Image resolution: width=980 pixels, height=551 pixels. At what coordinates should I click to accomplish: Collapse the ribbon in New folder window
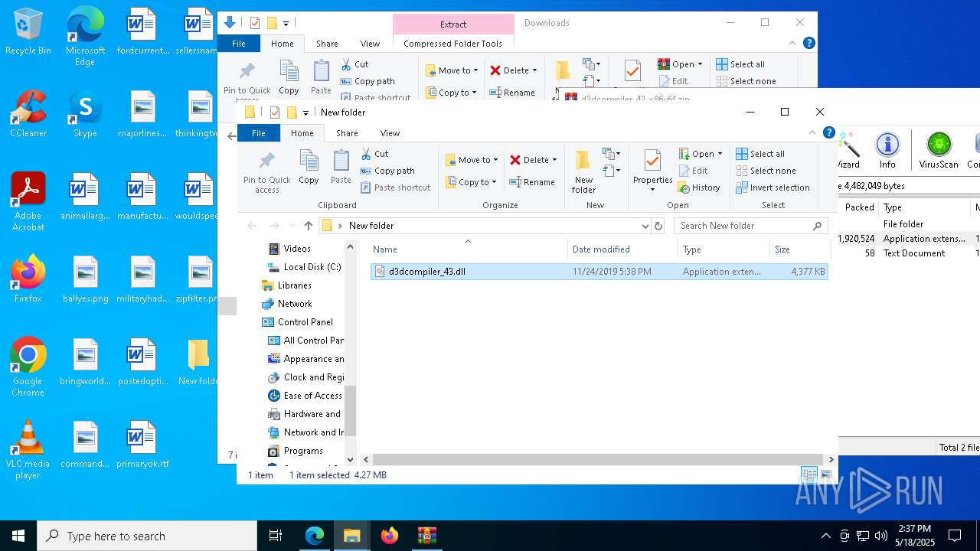point(812,133)
